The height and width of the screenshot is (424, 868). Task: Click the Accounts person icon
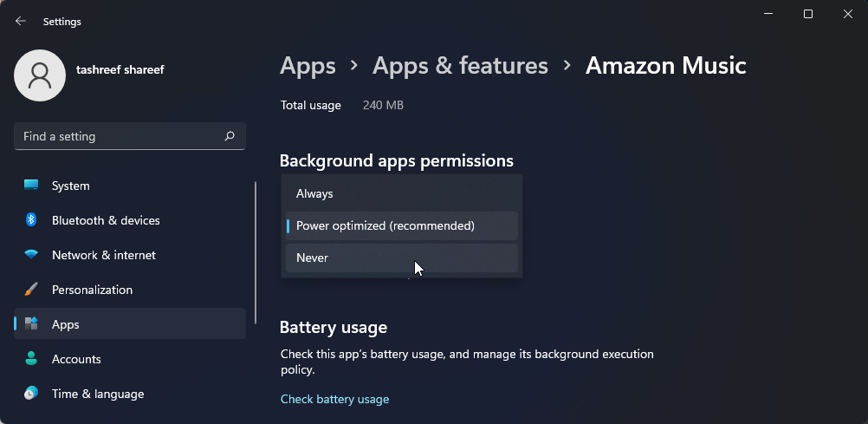[31, 359]
